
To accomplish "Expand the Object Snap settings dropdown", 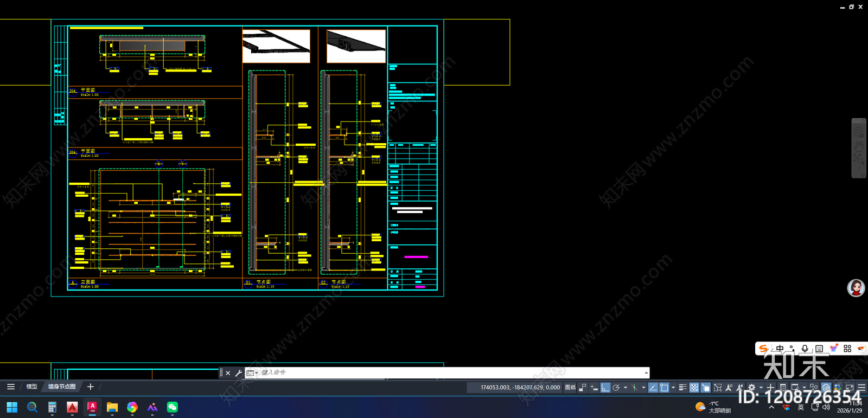I will (673, 387).
